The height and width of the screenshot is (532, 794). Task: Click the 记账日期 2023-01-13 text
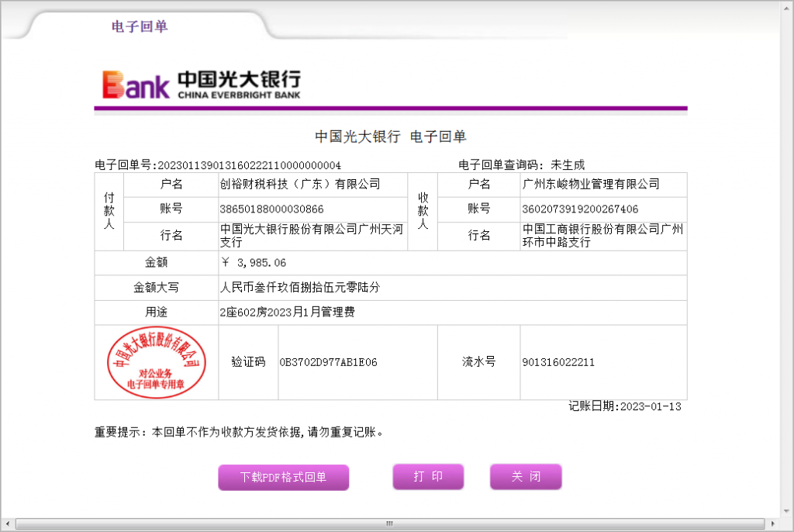pos(625,406)
